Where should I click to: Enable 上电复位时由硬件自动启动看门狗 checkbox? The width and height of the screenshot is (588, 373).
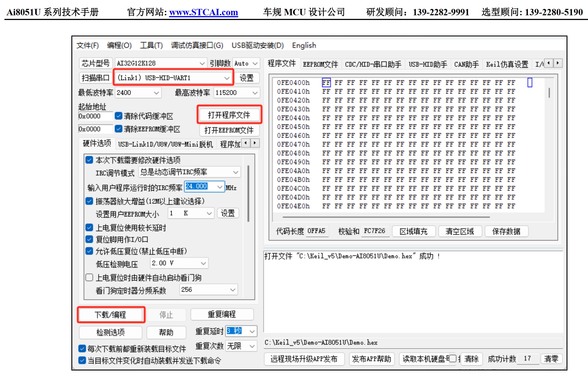click(x=89, y=277)
